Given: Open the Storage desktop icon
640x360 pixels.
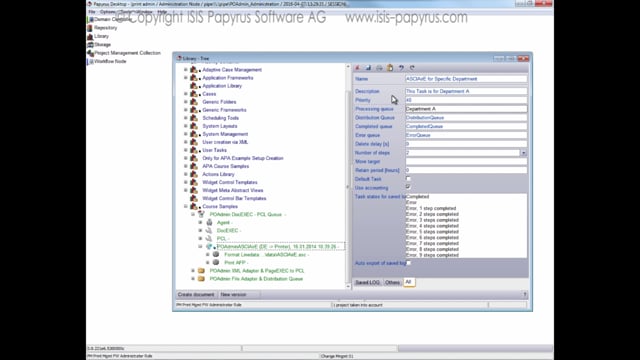Looking at the screenshot, I should (90, 44).
